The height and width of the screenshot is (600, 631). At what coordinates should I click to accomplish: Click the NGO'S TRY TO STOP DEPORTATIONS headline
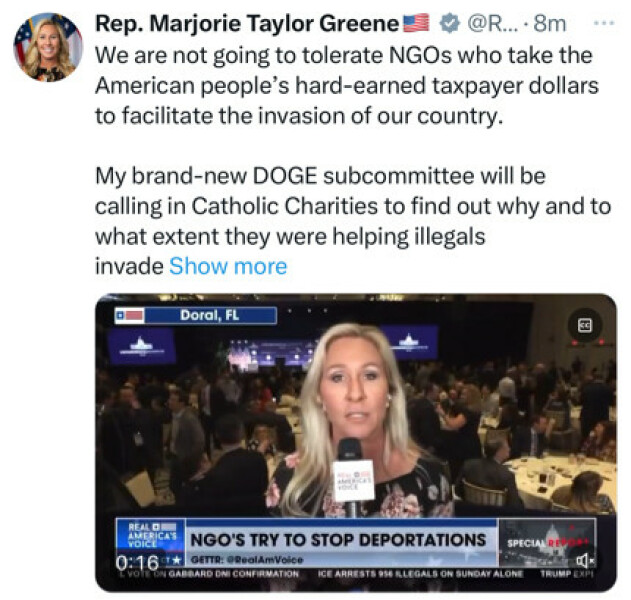point(338,540)
